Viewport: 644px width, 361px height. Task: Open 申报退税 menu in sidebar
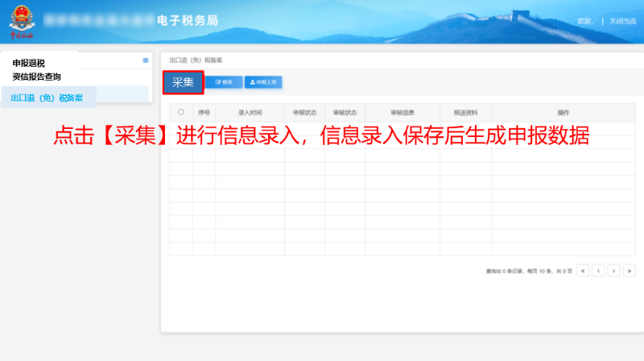pos(29,63)
